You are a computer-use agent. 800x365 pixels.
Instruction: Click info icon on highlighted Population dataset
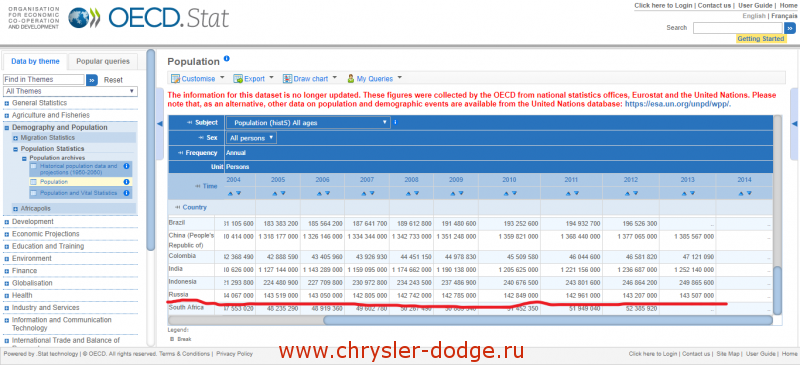127,182
